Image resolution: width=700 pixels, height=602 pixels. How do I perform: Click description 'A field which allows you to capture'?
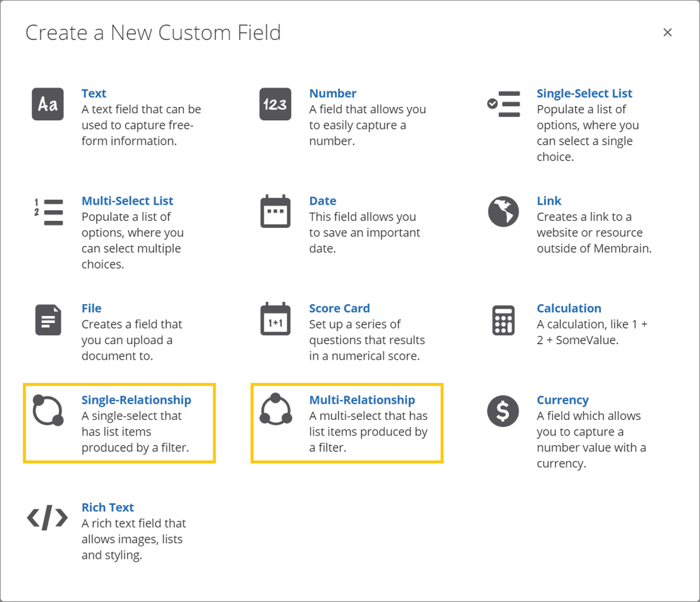tap(591, 440)
